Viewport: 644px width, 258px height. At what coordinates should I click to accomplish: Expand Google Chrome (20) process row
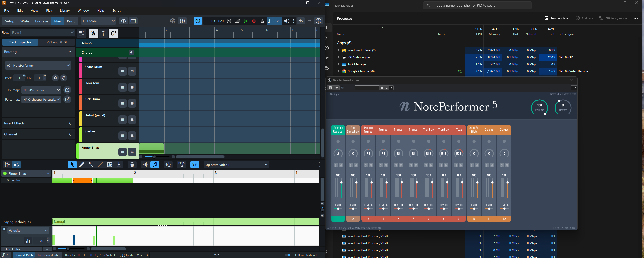click(338, 71)
